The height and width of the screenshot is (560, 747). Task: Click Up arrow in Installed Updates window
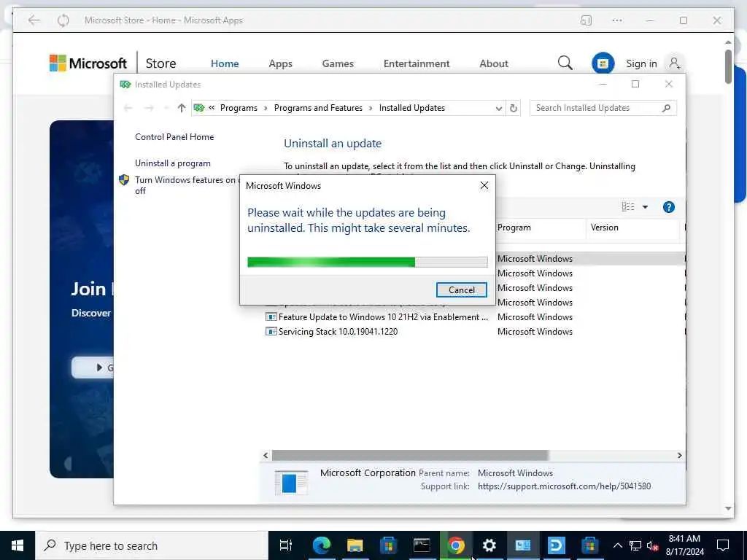[x=181, y=108]
